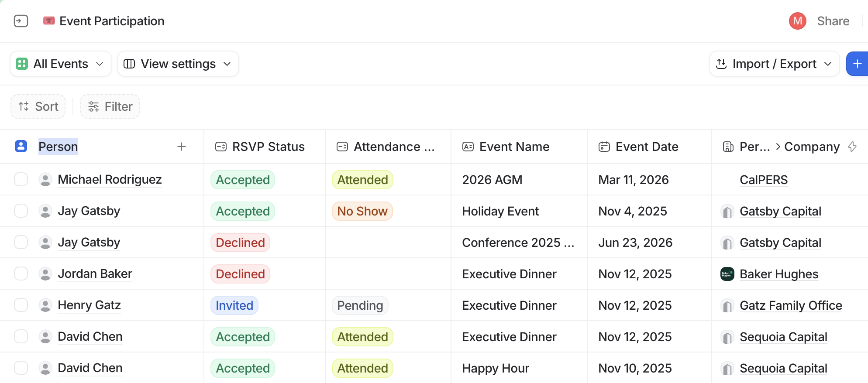This screenshot has width=868, height=383.
Task: Click the Share button
Action: tap(833, 21)
